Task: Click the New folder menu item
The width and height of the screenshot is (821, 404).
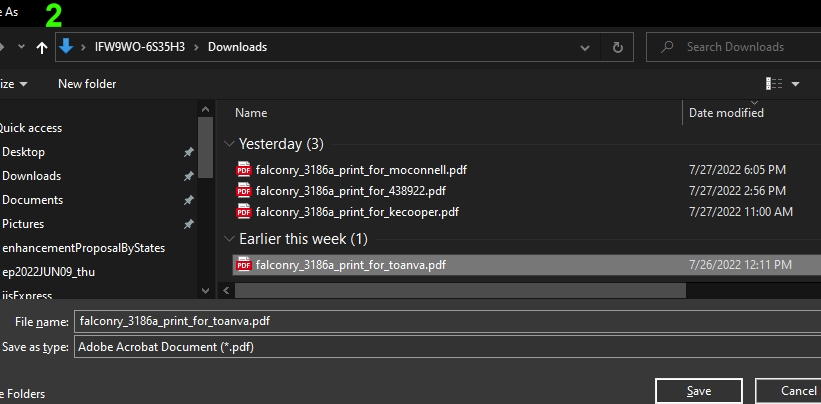Action: coord(87,84)
